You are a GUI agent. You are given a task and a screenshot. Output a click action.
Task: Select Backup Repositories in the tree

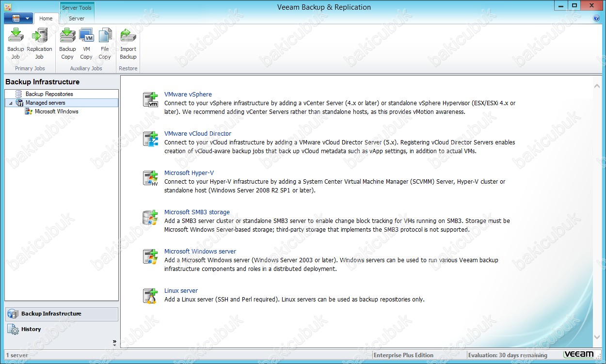pyautogui.click(x=49, y=94)
